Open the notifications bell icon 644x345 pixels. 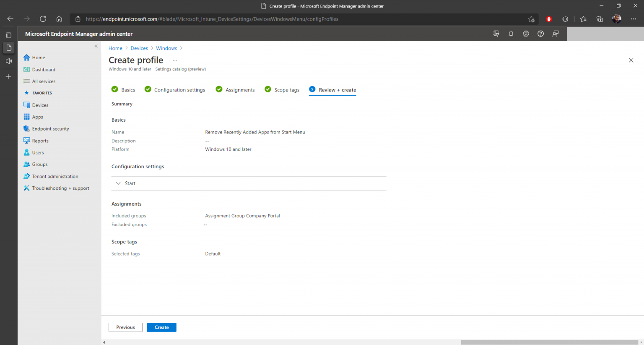[511, 34]
